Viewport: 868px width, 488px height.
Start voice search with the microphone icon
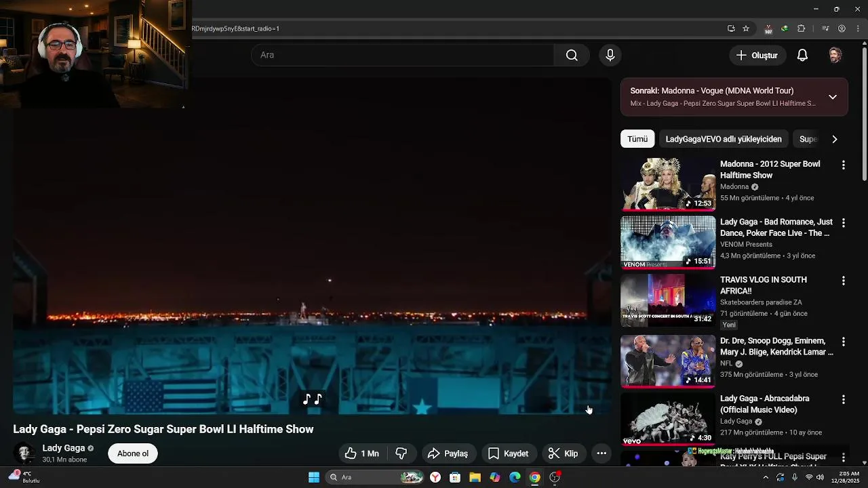[610, 55]
